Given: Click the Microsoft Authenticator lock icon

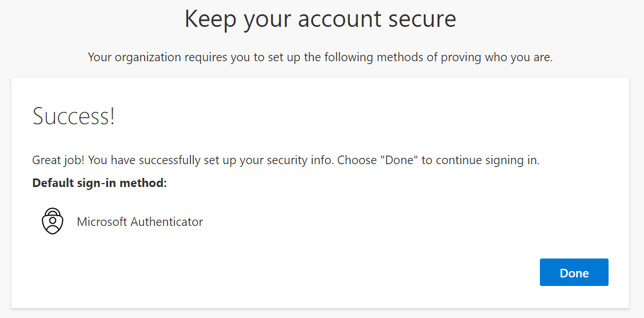Looking at the screenshot, I should (x=53, y=221).
